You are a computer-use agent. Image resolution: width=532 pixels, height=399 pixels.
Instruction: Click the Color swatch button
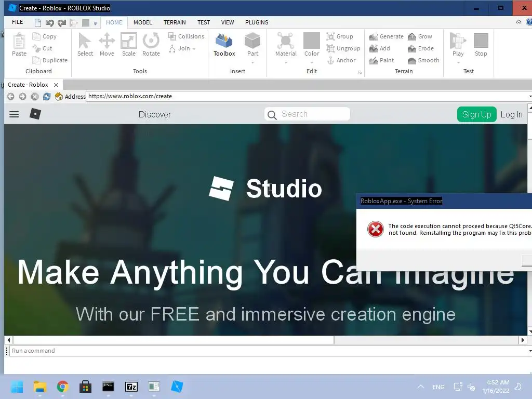coord(312,41)
